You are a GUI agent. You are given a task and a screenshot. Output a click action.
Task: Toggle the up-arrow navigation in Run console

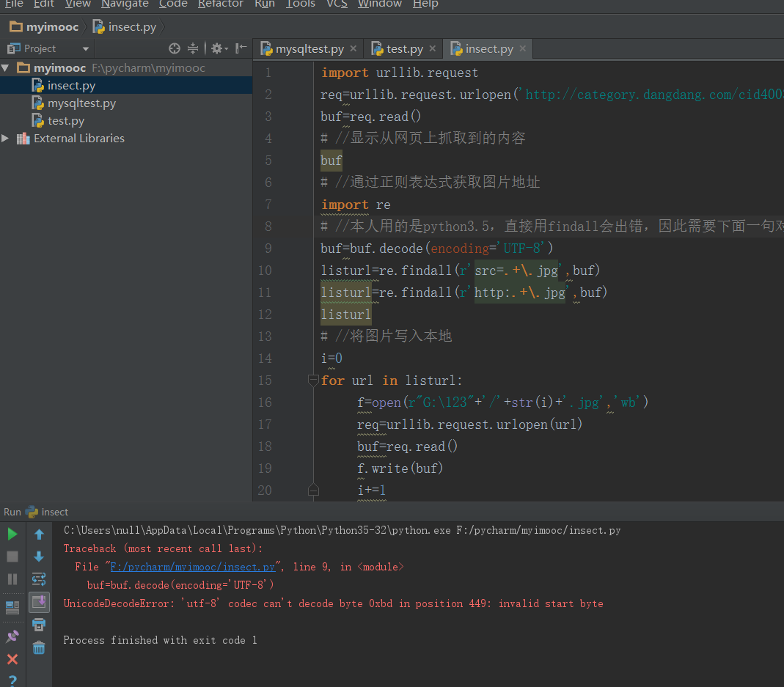pyautogui.click(x=38, y=534)
